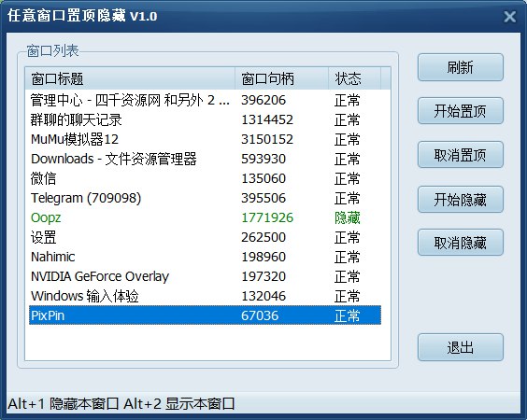Select the hidden Oopz window row
527x420 pixels.
205,217
